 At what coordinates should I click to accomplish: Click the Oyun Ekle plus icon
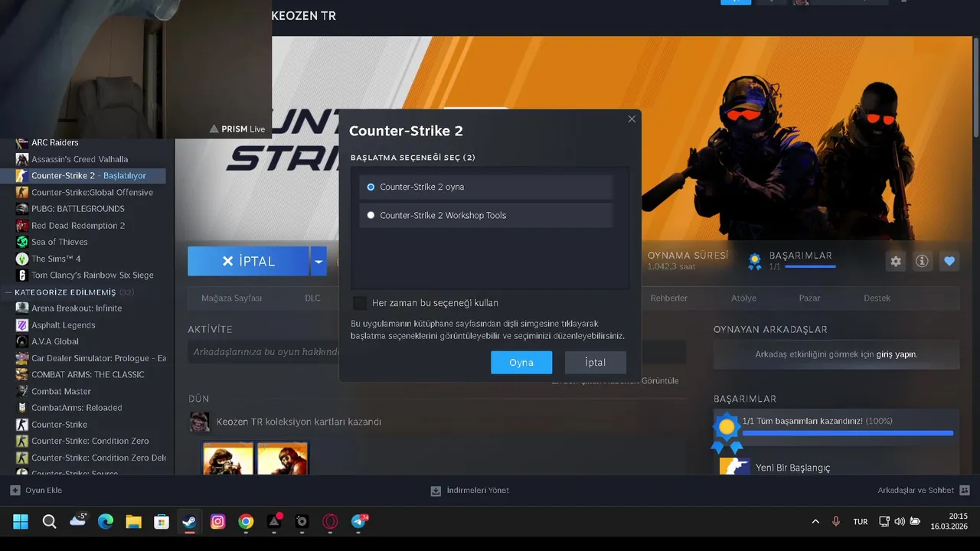tap(15, 490)
